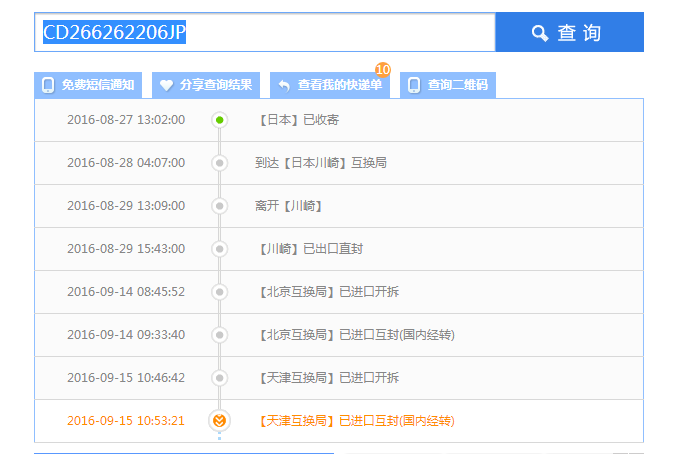695x454 pixels.
Task: Open the 查看我的快递单 tab
Action: pos(330,85)
